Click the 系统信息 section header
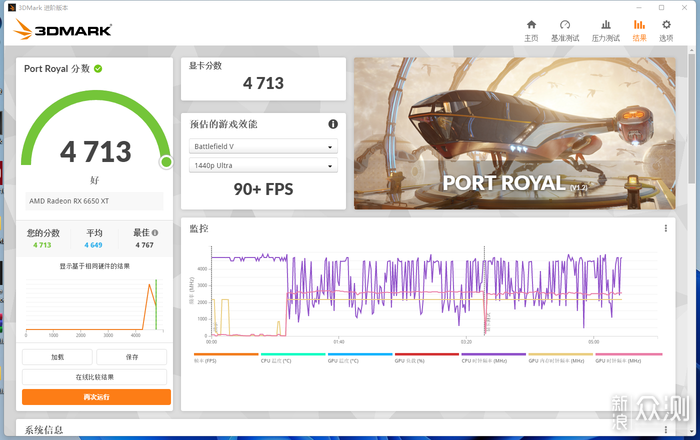 point(43,430)
